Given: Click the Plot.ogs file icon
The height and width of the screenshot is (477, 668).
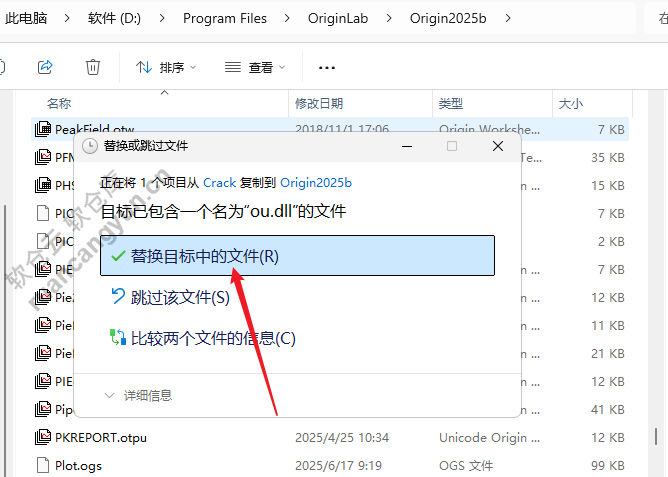Looking at the screenshot, I should coord(42,465).
